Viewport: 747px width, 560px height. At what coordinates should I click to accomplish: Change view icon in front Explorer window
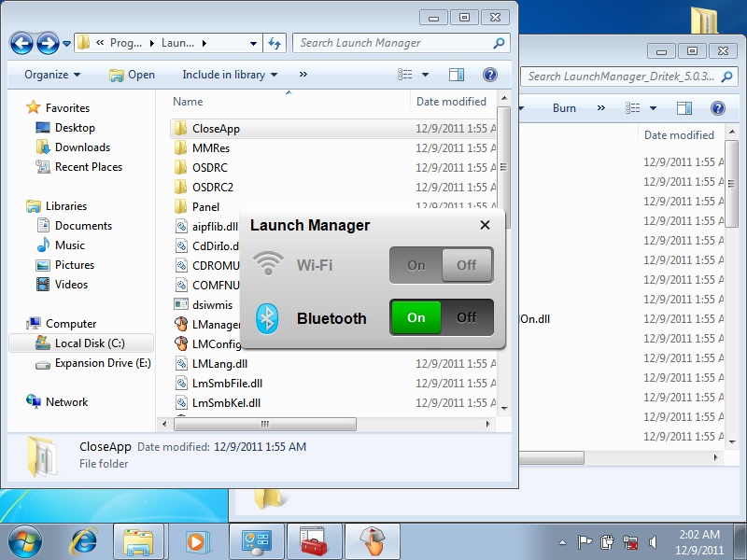405,75
